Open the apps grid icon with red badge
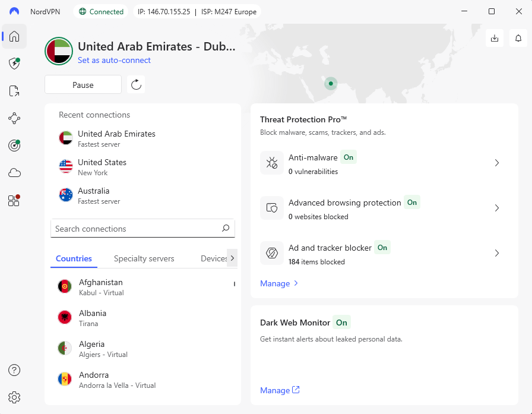 14,200
